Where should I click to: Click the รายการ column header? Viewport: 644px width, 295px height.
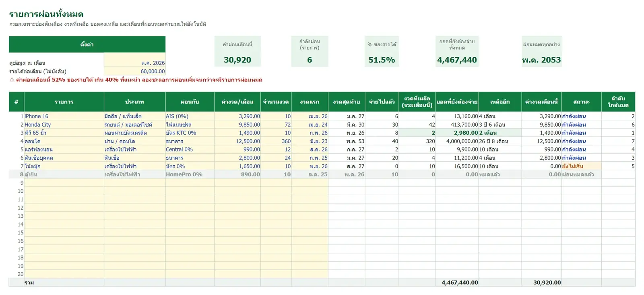tap(64, 102)
